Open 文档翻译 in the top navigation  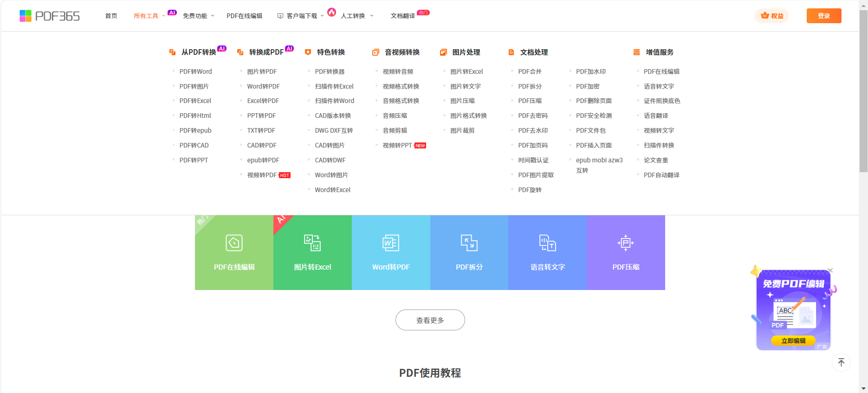point(402,16)
